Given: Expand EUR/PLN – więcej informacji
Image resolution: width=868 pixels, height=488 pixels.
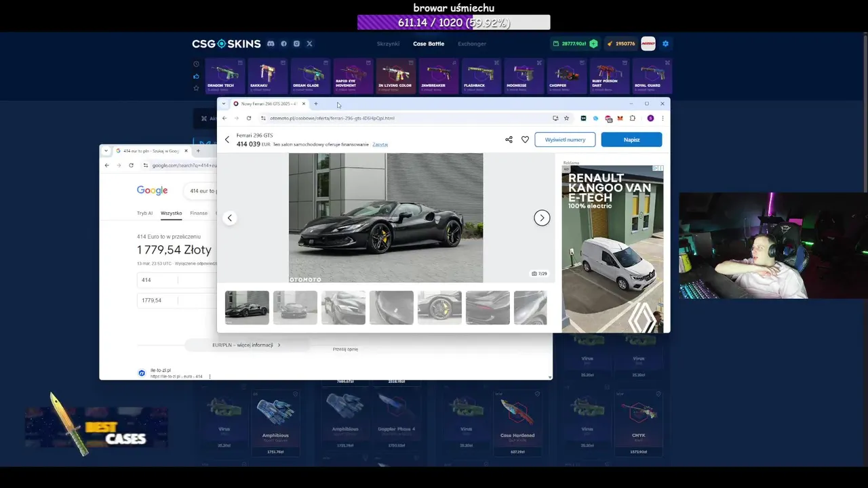Looking at the screenshot, I should 246,345.
